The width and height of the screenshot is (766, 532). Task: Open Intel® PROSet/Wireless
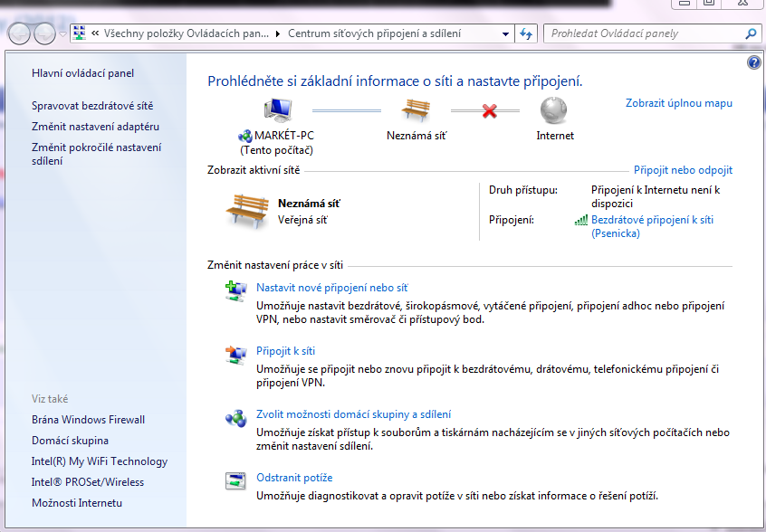88,482
